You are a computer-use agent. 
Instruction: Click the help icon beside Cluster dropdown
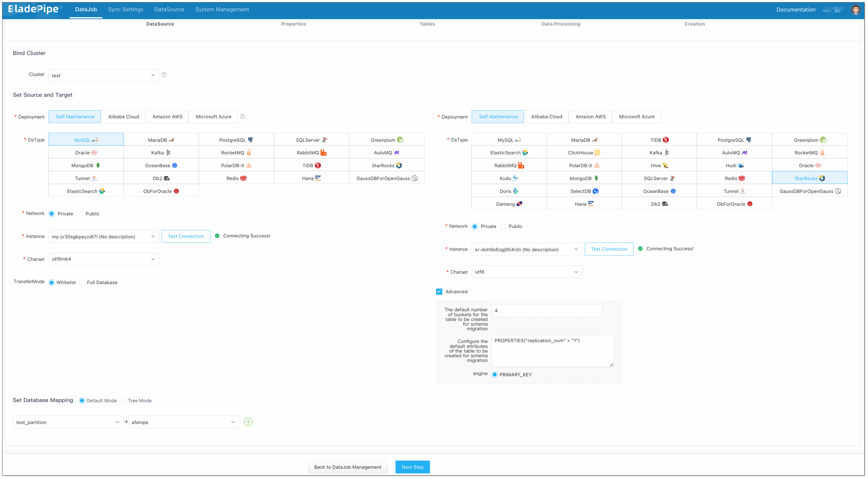click(x=164, y=75)
